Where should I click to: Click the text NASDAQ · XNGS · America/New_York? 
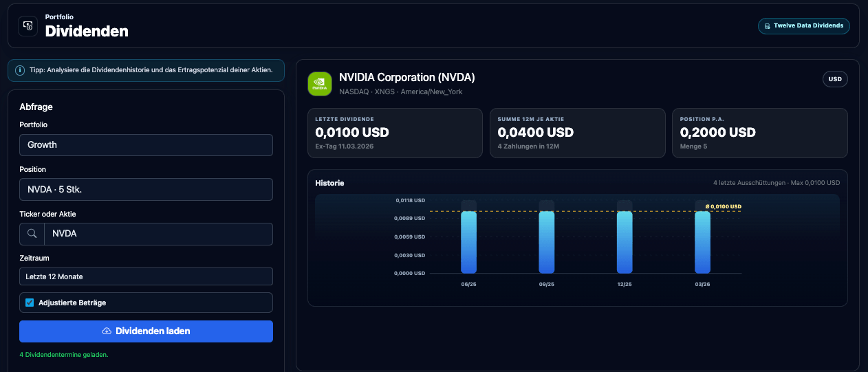(401, 91)
